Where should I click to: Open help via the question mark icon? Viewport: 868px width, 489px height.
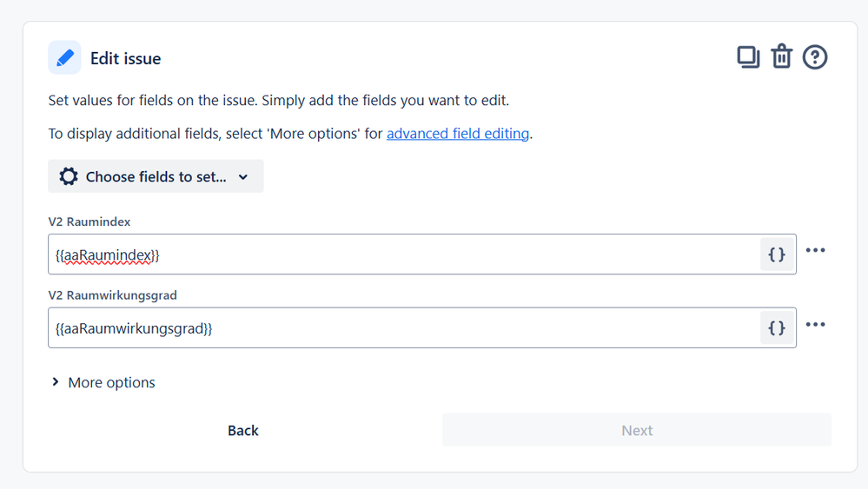[x=815, y=57]
